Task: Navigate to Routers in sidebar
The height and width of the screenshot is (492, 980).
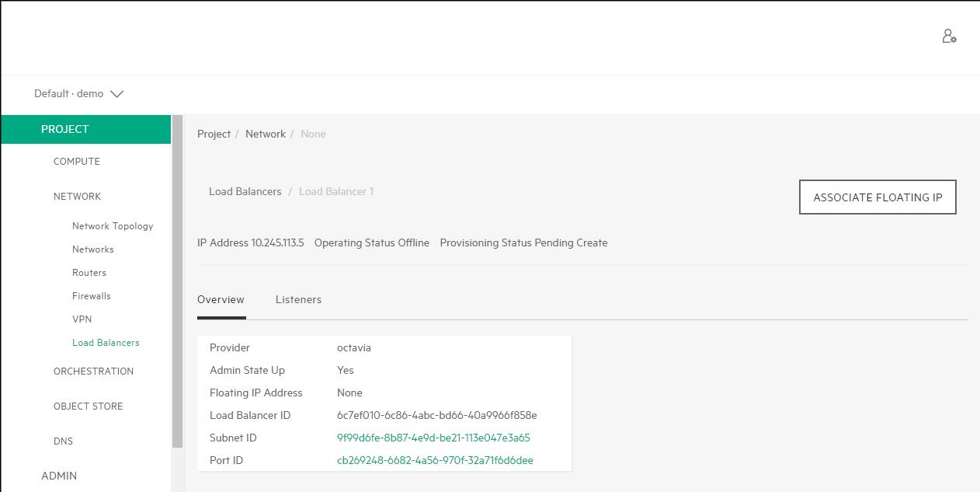Action: pos(89,273)
